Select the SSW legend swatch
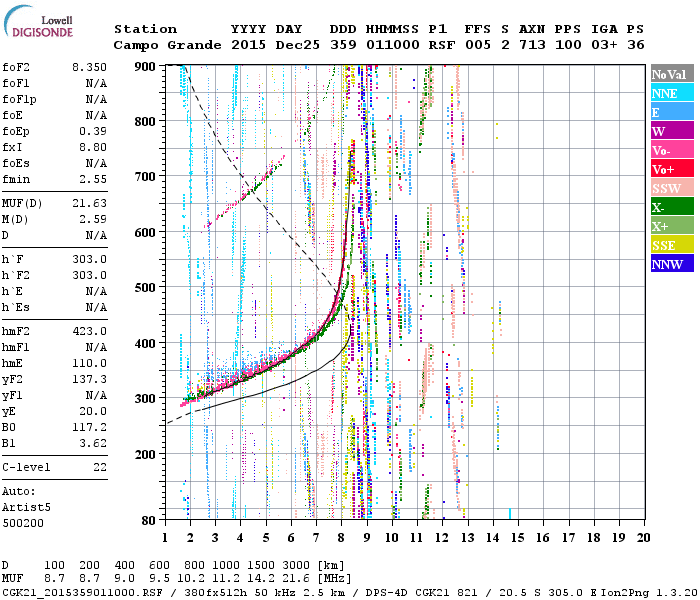This screenshot has width=700, height=600. coord(672,188)
